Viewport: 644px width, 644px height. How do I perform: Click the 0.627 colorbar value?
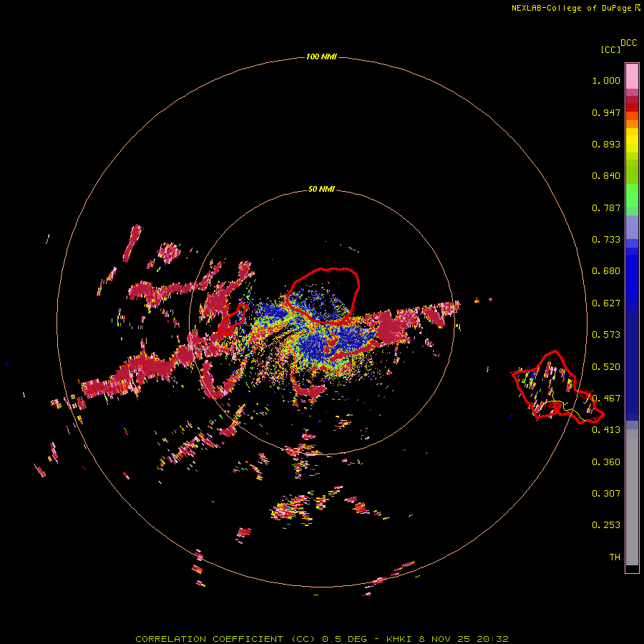tap(606, 303)
